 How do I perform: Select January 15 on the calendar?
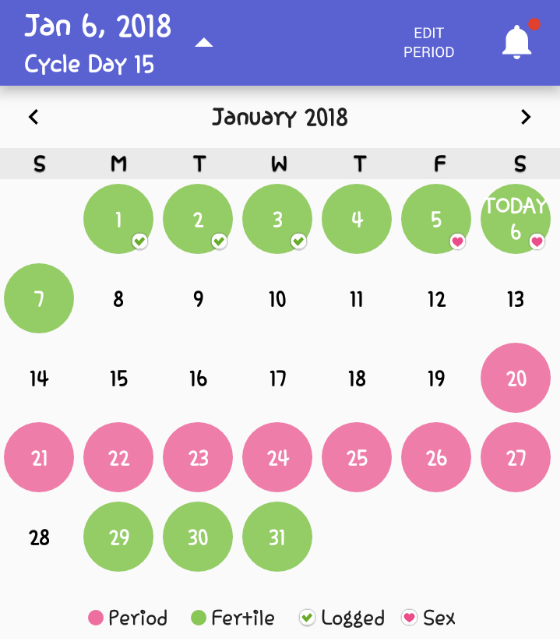(119, 379)
